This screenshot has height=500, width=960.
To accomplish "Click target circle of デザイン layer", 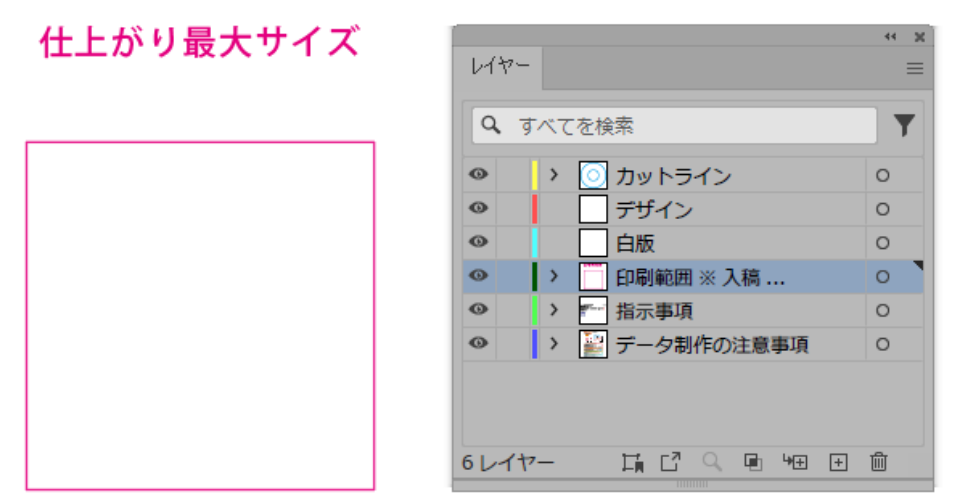I will coord(882,209).
